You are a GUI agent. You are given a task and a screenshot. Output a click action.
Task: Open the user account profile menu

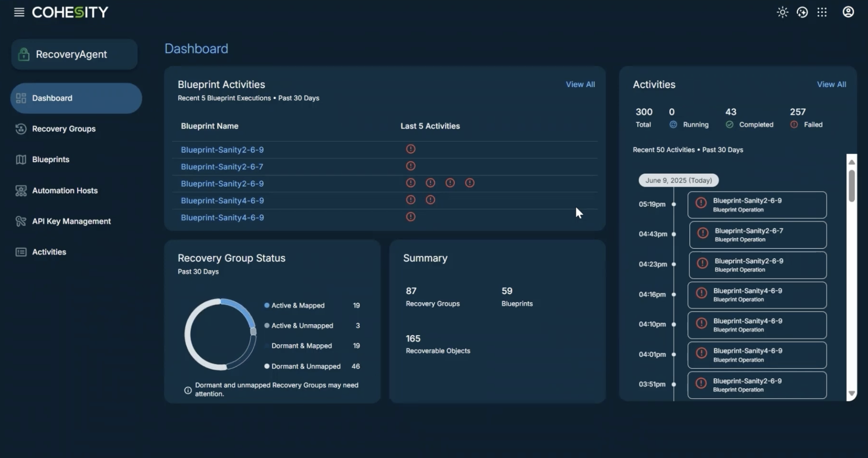848,12
